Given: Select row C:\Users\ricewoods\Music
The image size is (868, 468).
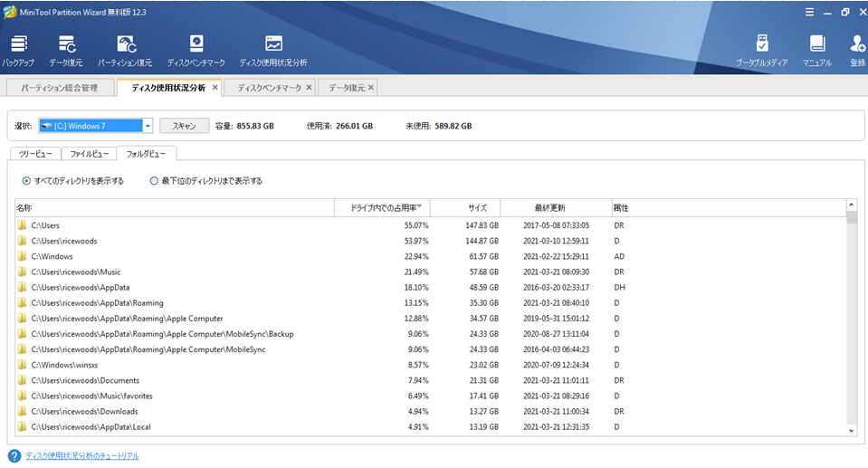Looking at the screenshot, I should pyautogui.click(x=431, y=272).
